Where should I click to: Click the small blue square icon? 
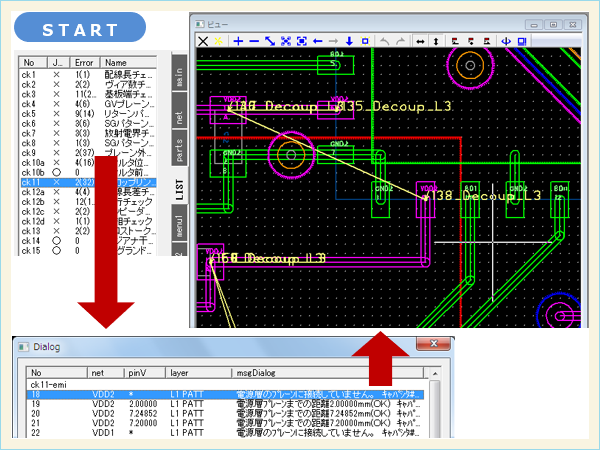366,41
